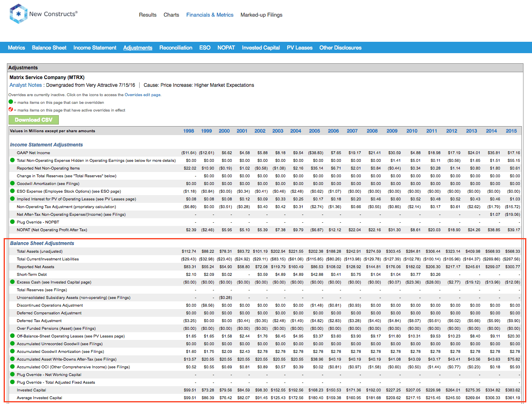Click the Average Invested Capital row label

(39, 398)
